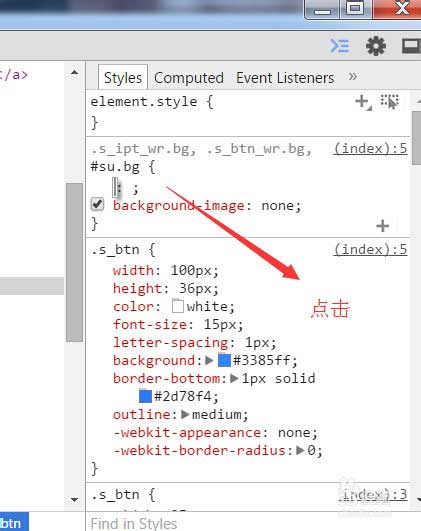
Task: Open white color swatch picker
Action: 178,306
